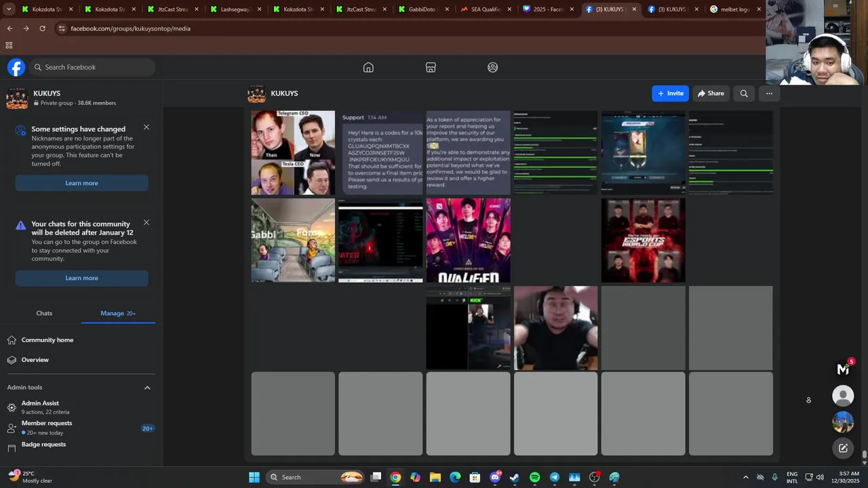Open the Marketplace storefront icon

pyautogui.click(x=431, y=67)
